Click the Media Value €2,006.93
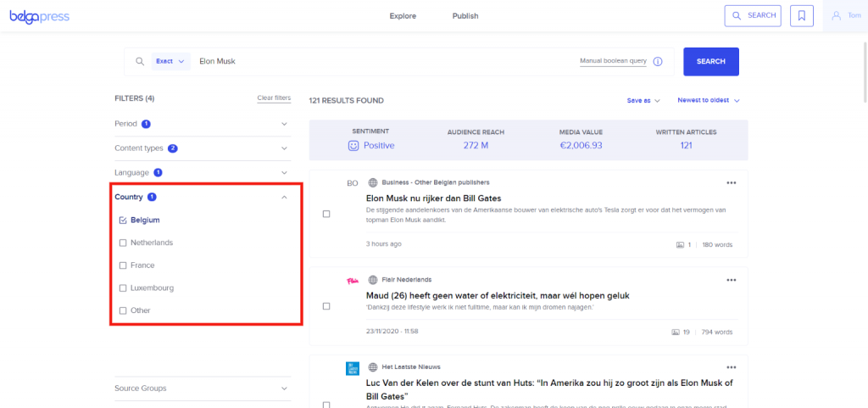Screen dimensions: 868x408 pyautogui.click(x=581, y=146)
